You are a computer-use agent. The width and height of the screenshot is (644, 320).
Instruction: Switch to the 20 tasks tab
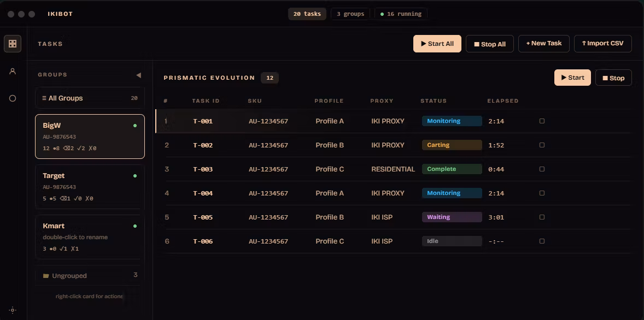point(307,14)
